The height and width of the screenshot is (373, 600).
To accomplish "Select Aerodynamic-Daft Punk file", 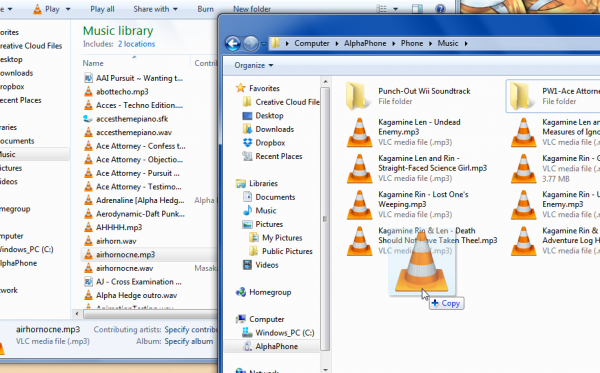I will pos(134,214).
